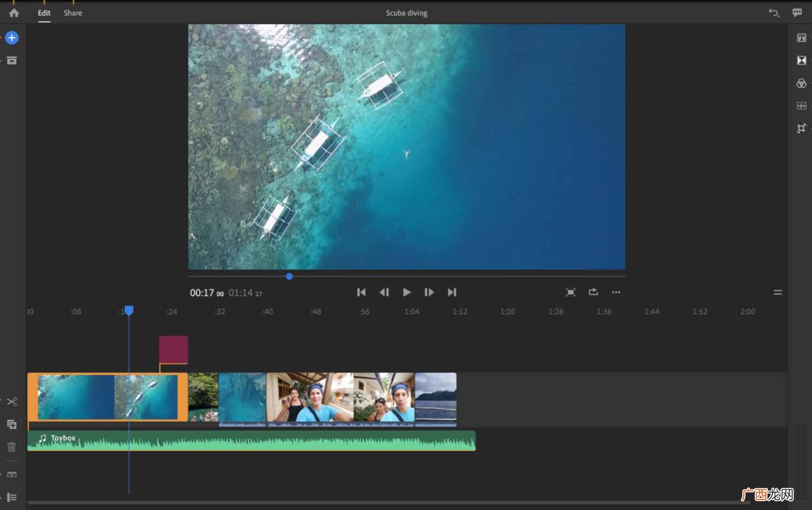The height and width of the screenshot is (510, 812).
Task: Click the :32 mark on timeline ruler
Action: (220, 312)
